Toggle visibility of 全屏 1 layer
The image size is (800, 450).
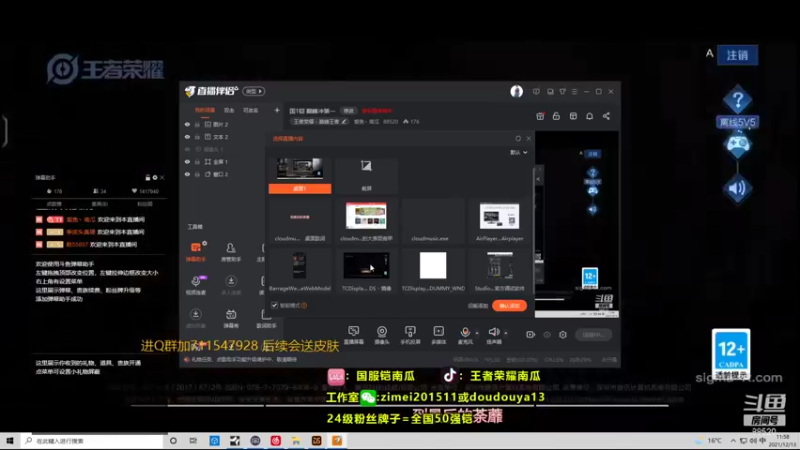tap(187, 162)
